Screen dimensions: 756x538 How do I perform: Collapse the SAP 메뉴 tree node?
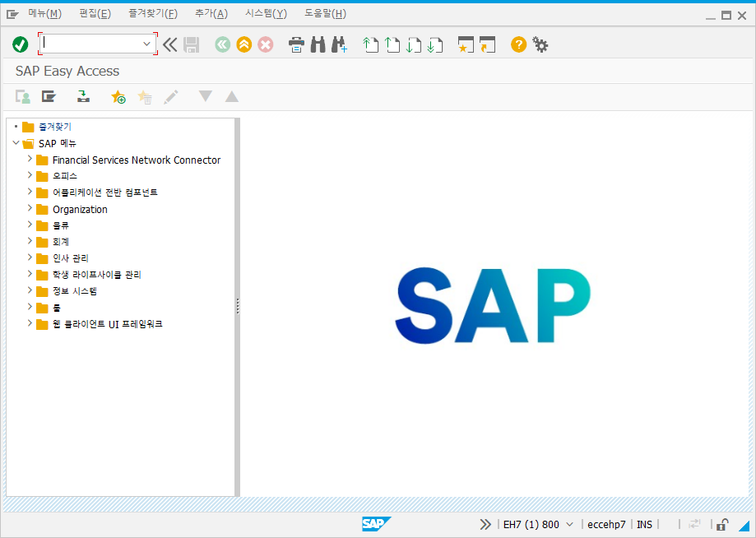(16, 142)
